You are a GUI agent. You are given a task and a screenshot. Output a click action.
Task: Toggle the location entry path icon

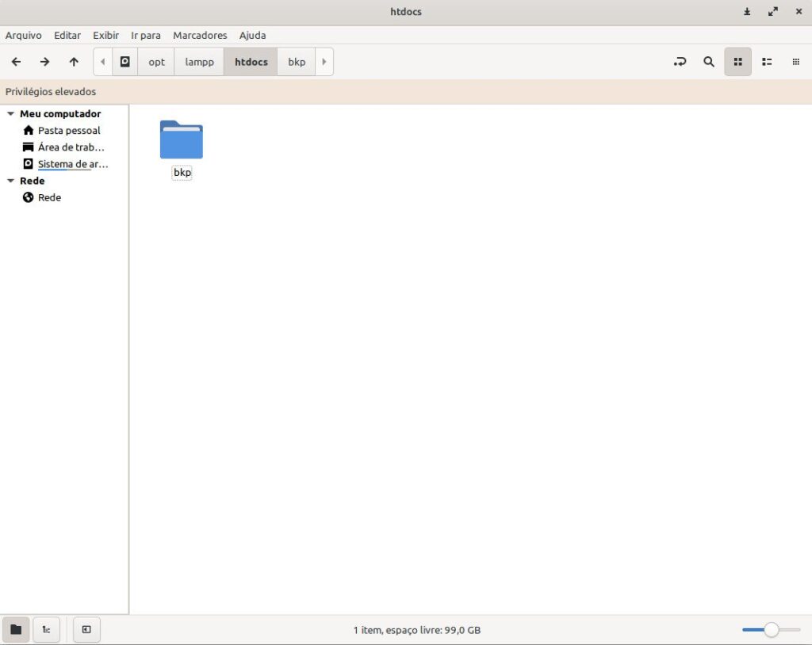[680, 62]
